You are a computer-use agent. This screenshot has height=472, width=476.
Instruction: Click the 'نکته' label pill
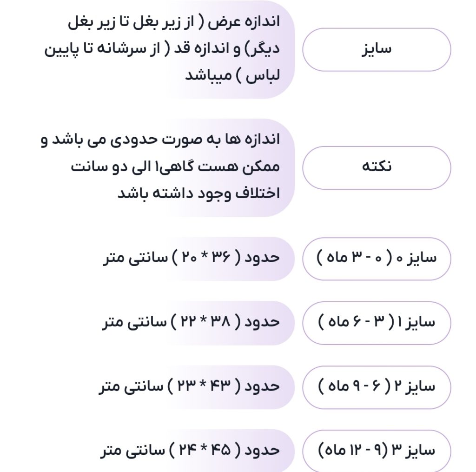377,167
